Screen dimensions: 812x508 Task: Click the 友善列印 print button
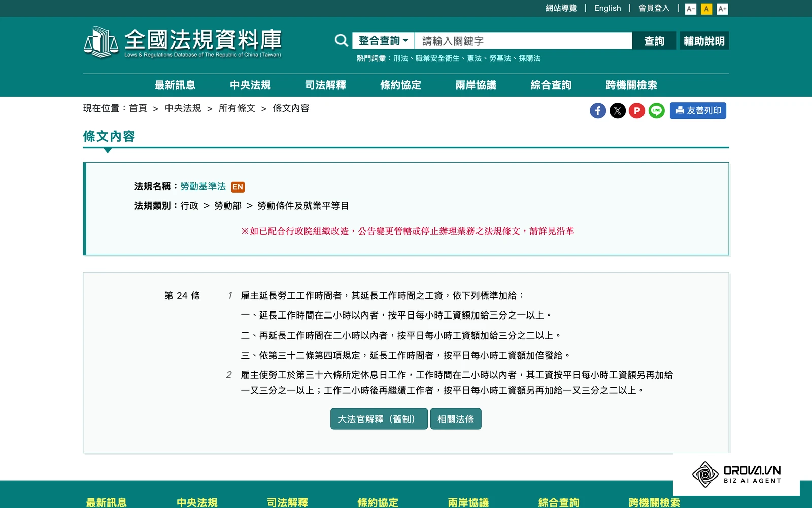pyautogui.click(x=698, y=110)
